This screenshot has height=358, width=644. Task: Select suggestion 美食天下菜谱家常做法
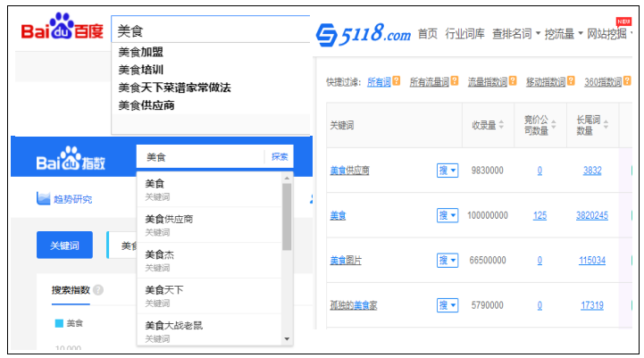[x=174, y=87]
